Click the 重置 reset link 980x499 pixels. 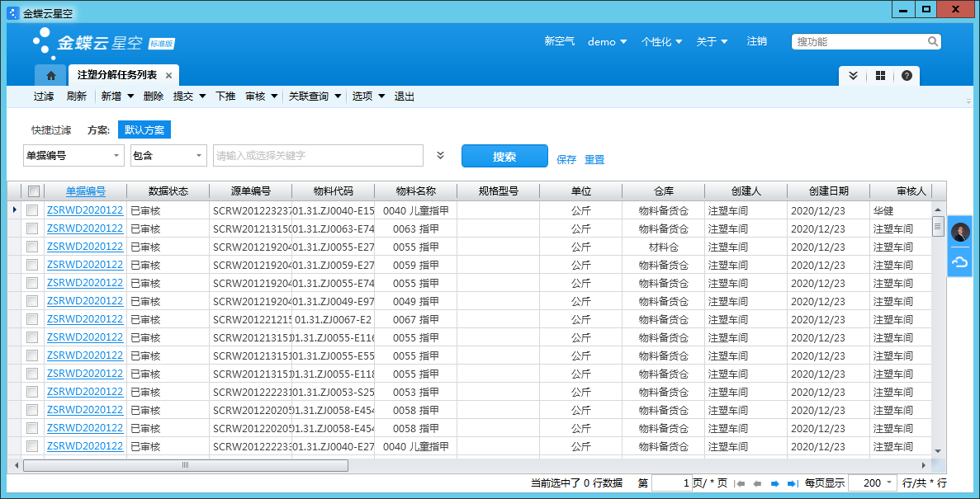[594, 160]
